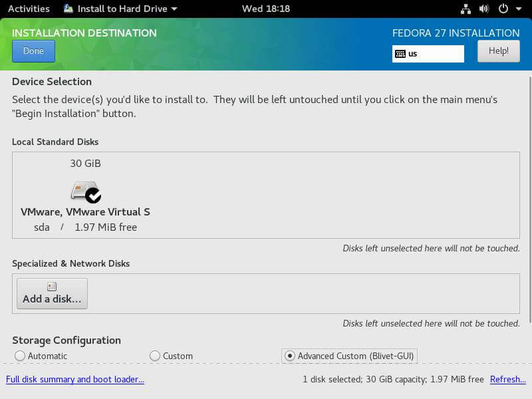Screen dimensions: 532x399
Task: Open the Activities overview
Action: click(29, 9)
